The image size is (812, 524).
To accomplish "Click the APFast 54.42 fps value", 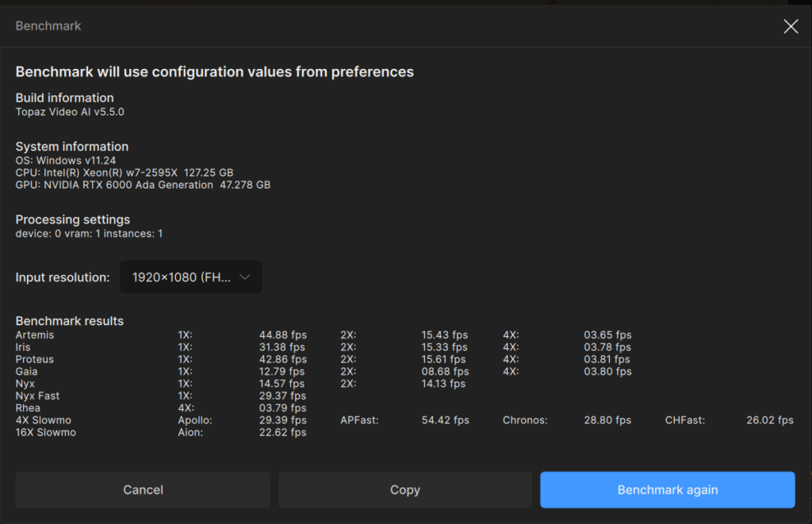I will [446, 420].
